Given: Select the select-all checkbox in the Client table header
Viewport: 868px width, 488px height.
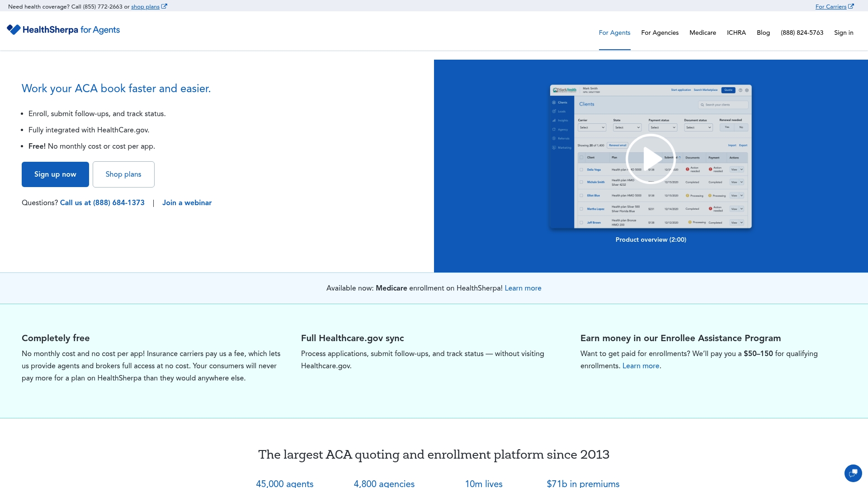Looking at the screenshot, I should [581, 157].
